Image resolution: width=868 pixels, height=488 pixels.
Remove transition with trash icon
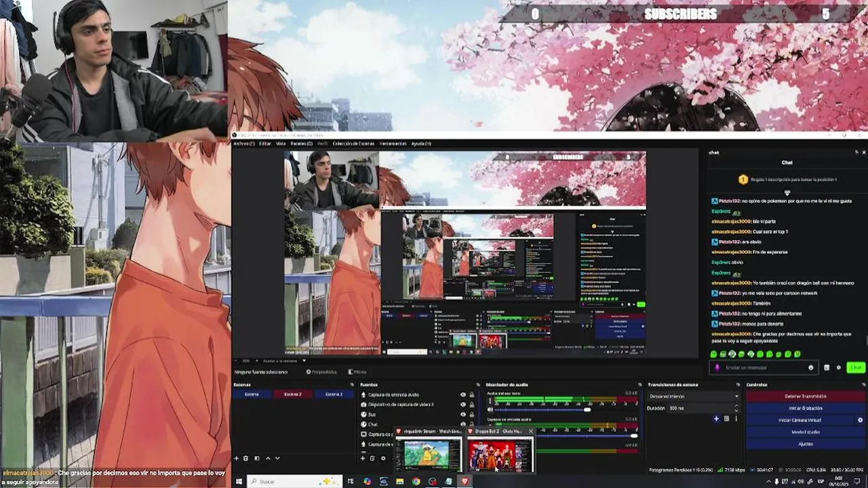[726, 419]
